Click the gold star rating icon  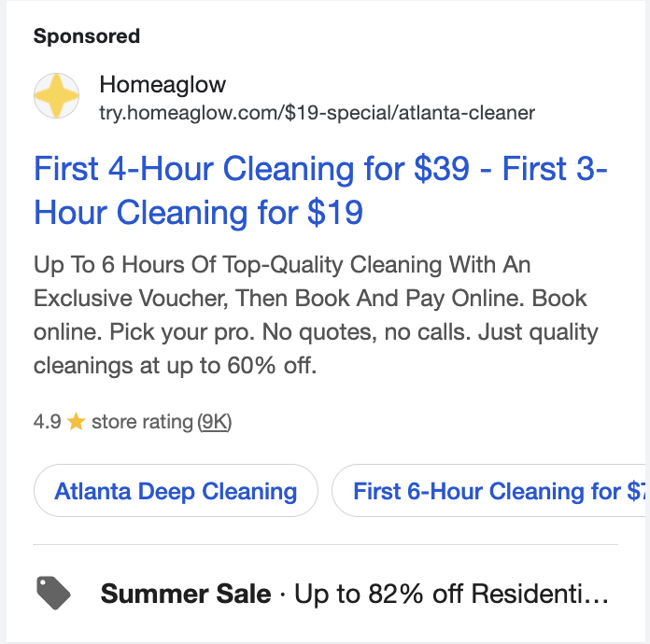click(x=77, y=422)
